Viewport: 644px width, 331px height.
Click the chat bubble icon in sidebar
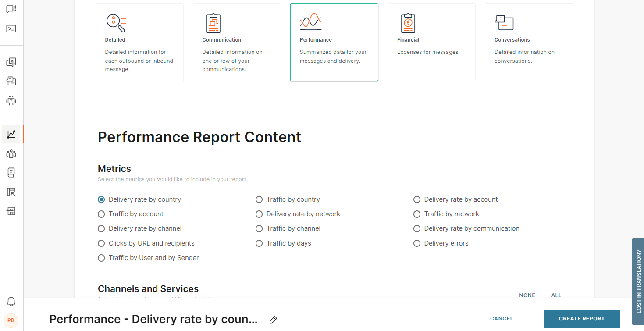tap(11, 9)
